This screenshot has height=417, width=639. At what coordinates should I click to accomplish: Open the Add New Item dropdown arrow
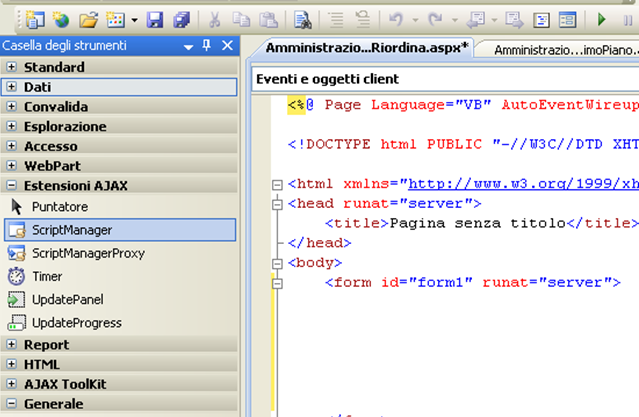click(134, 20)
